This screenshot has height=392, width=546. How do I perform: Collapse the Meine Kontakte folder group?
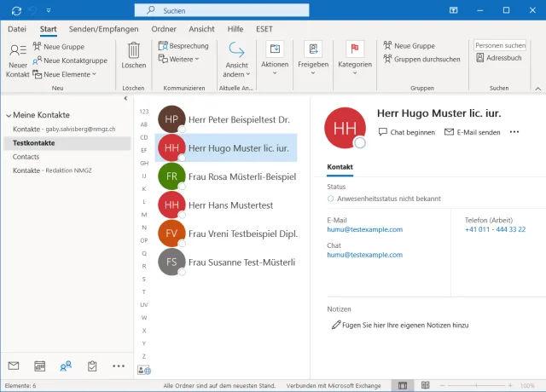tap(8, 115)
